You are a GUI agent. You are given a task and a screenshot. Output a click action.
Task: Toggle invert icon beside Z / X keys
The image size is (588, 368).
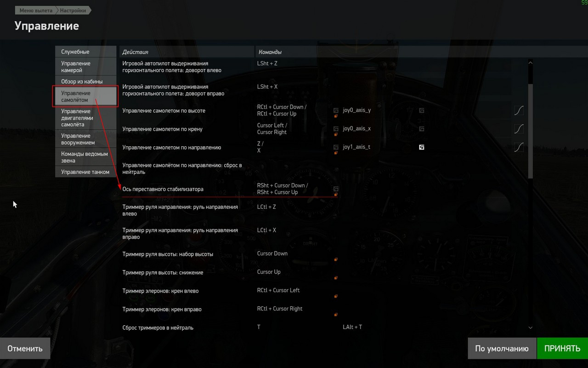click(x=336, y=147)
